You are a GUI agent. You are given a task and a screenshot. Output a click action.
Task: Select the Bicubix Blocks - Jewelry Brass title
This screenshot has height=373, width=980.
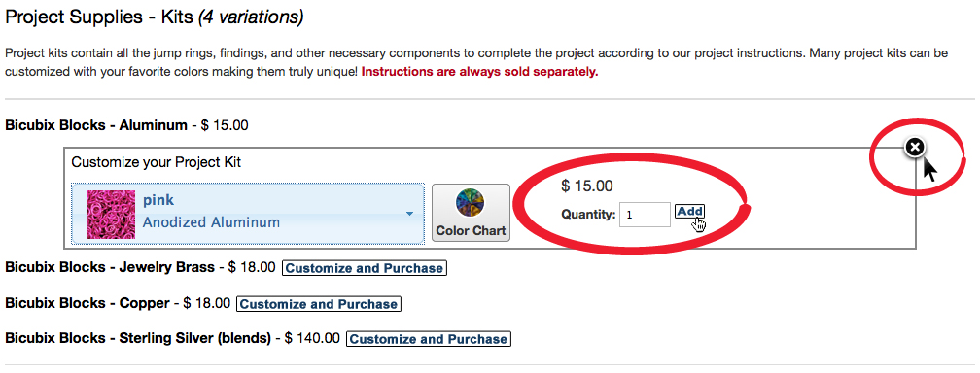[x=109, y=268]
